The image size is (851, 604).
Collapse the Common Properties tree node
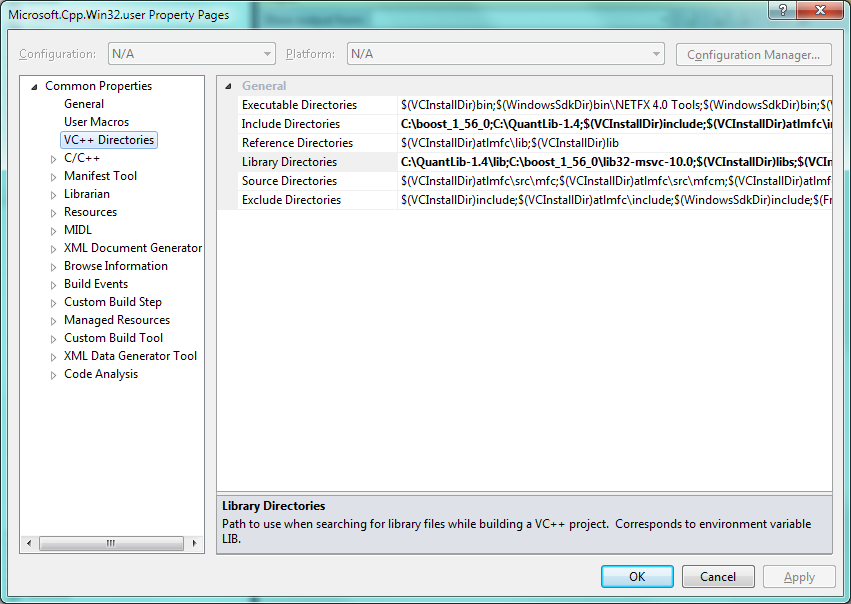coord(35,86)
